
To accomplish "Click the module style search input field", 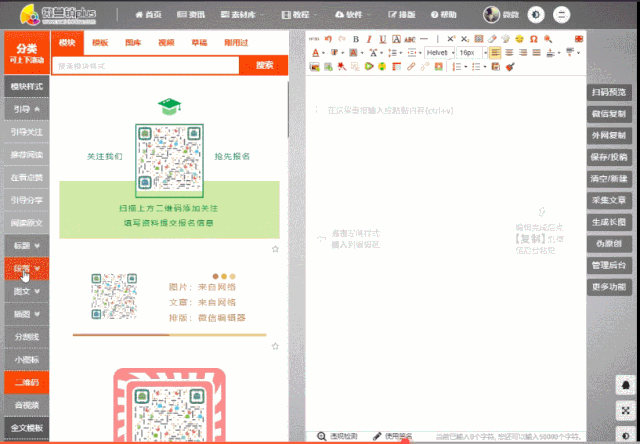I will (x=145, y=65).
